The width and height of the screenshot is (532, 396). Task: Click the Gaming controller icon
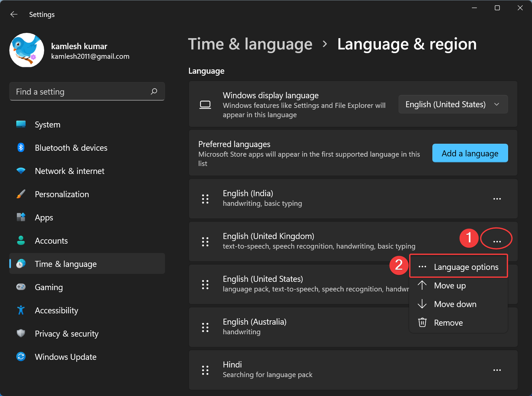21,287
